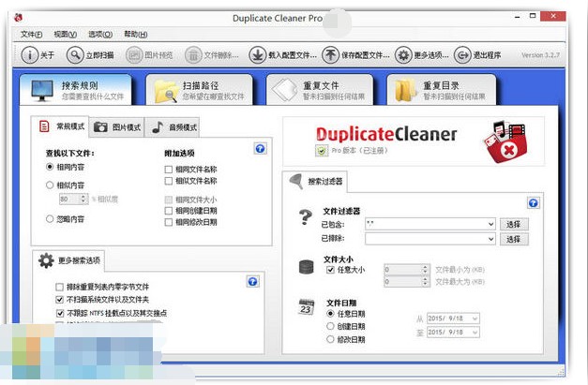Expand the 已排除 filter dropdown arrow
The image size is (588, 385).
click(490, 239)
